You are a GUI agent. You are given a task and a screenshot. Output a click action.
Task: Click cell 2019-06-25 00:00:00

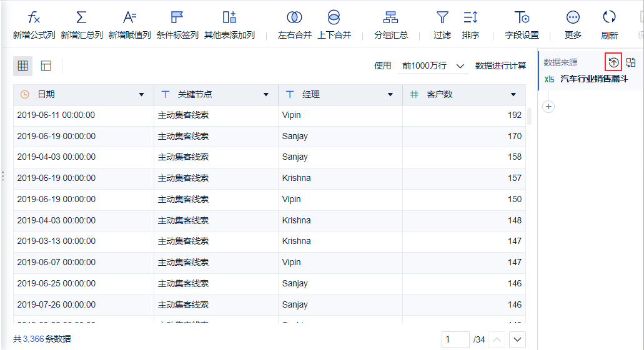83,284
